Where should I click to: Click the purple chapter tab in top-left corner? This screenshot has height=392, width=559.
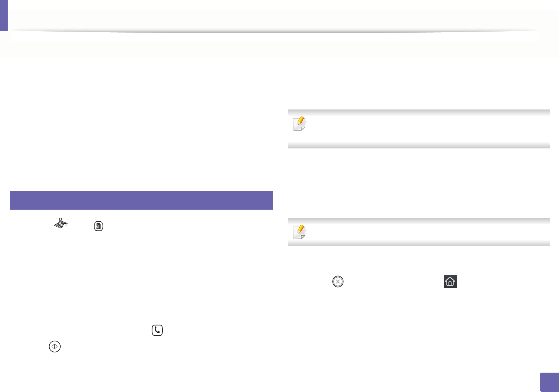pyautogui.click(x=3, y=15)
